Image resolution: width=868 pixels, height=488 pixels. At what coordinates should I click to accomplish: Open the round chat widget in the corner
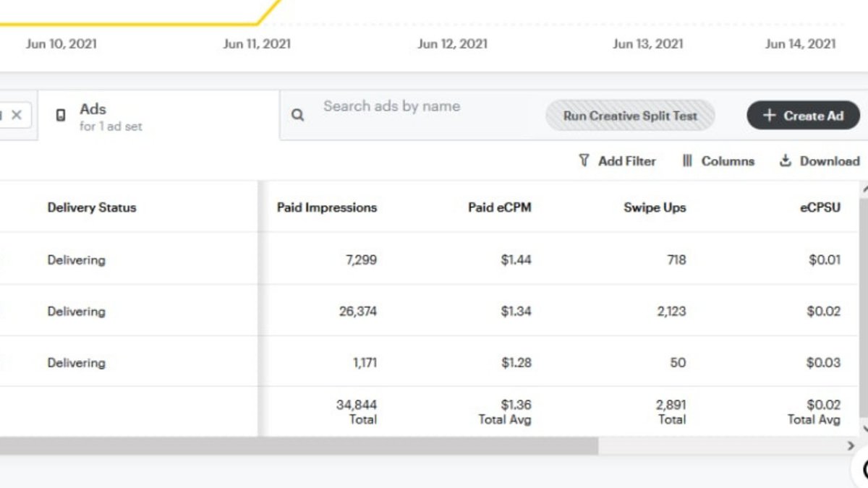point(861,468)
